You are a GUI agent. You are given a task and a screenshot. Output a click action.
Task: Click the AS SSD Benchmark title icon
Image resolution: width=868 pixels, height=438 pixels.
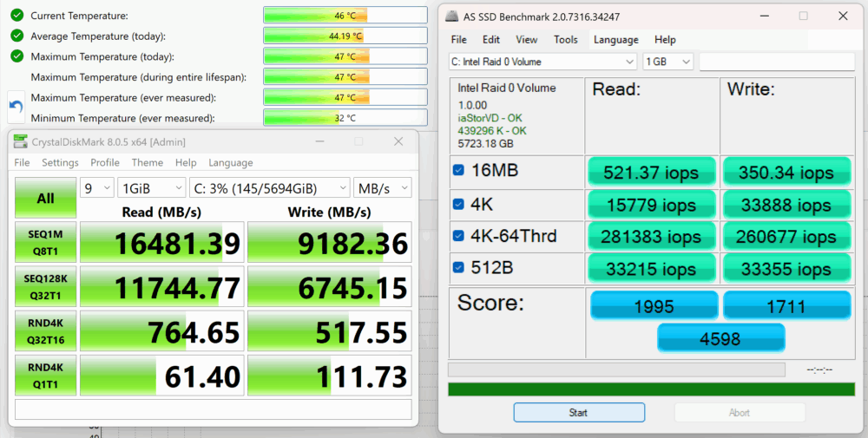point(453,16)
